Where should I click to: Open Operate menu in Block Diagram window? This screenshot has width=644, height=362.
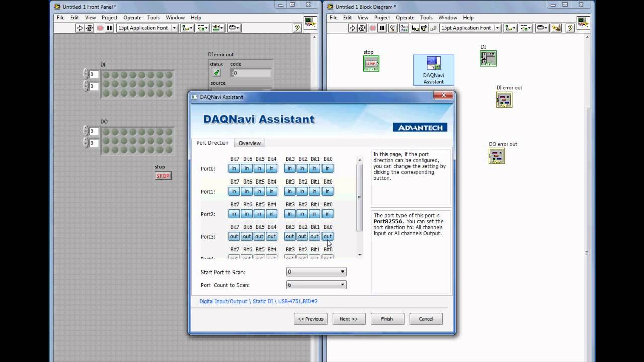(405, 18)
